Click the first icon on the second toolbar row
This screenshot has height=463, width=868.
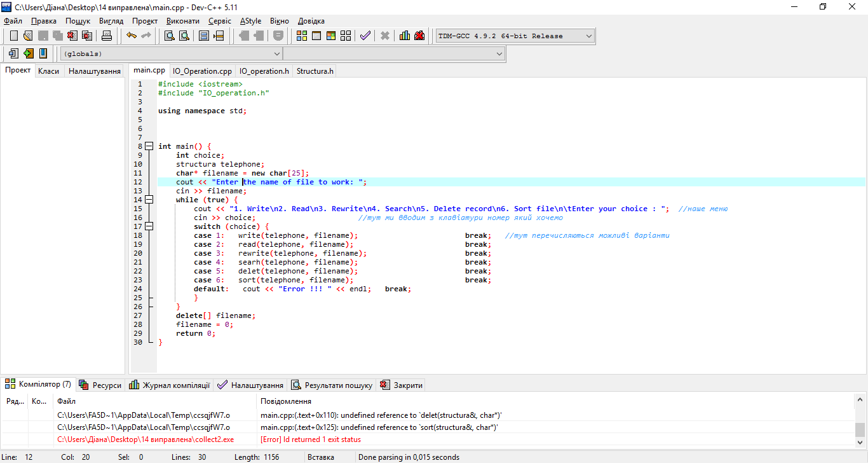(14, 53)
